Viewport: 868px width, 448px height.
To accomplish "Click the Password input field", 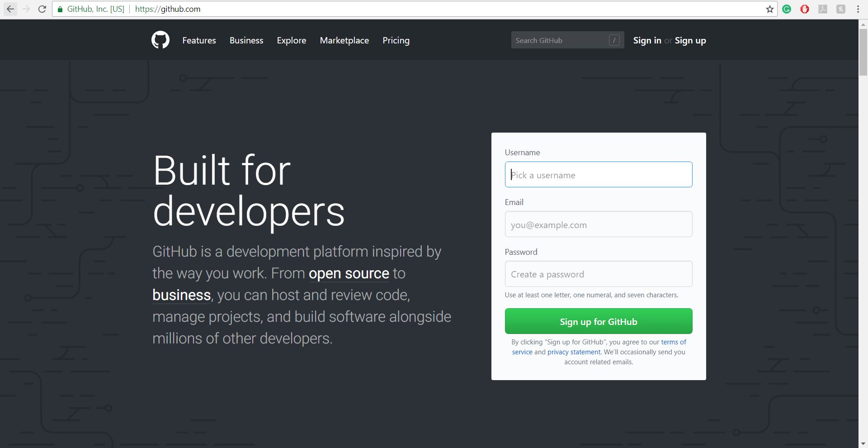I will [x=599, y=274].
